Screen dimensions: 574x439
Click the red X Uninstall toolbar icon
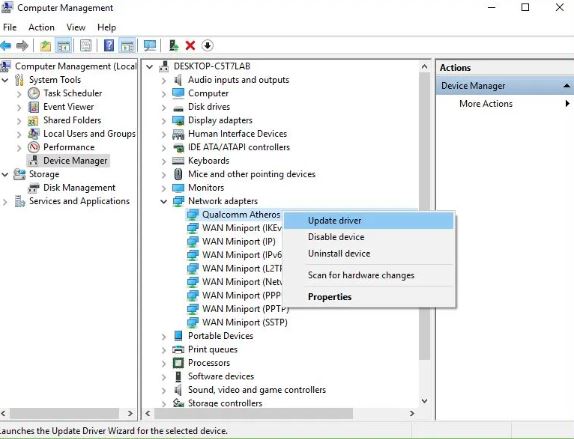(x=190, y=46)
